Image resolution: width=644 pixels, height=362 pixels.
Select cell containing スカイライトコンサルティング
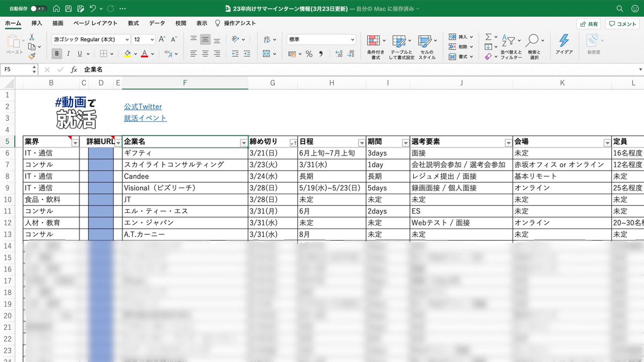pyautogui.click(x=185, y=165)
